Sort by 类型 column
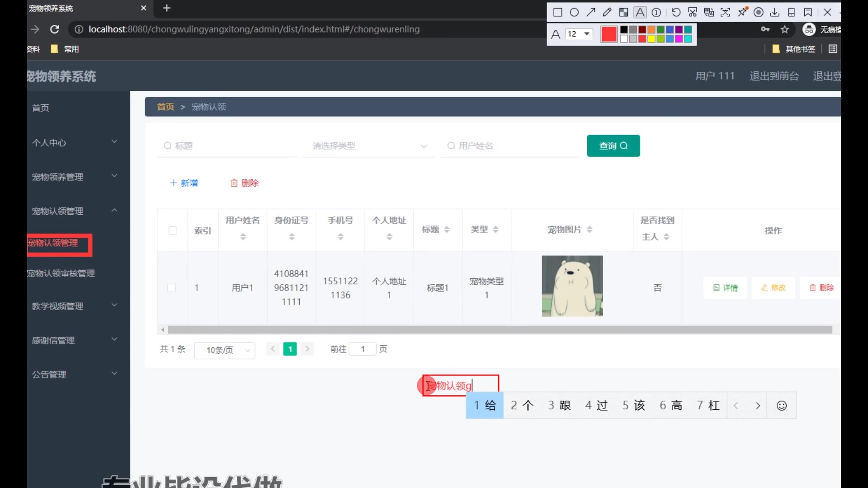Image resolution: width=868 pixels, height=488 pixels. click(495, 230)
